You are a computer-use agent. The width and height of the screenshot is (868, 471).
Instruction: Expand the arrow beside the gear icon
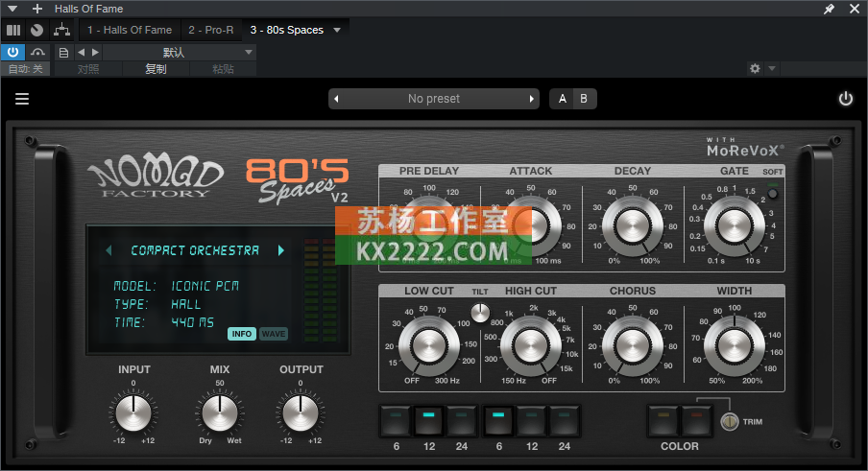772,68
